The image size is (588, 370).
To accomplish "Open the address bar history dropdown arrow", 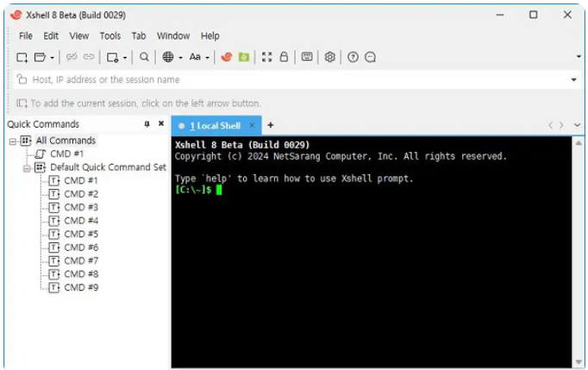I will click(573, 79).
